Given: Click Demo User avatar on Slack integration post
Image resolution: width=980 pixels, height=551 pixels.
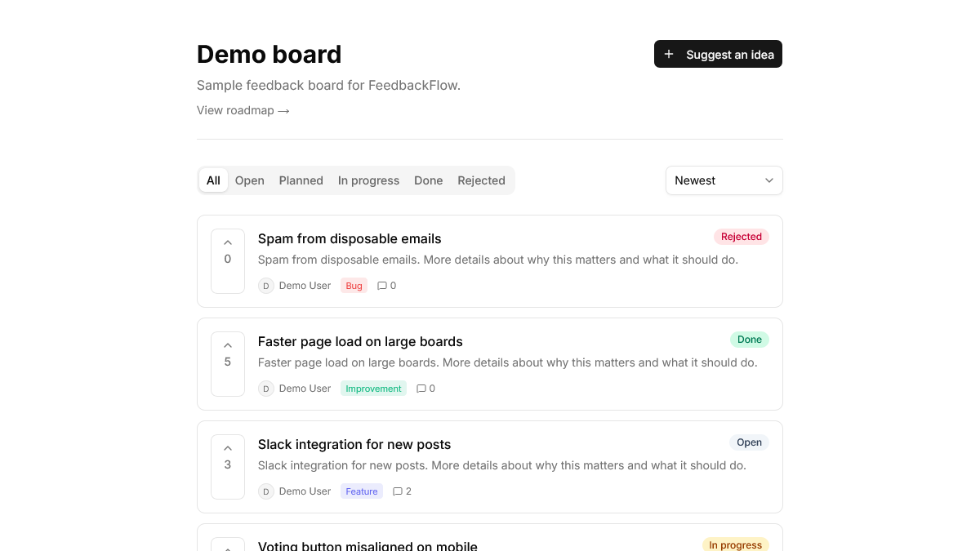Looking at the screenshot, I should [266, 491].
